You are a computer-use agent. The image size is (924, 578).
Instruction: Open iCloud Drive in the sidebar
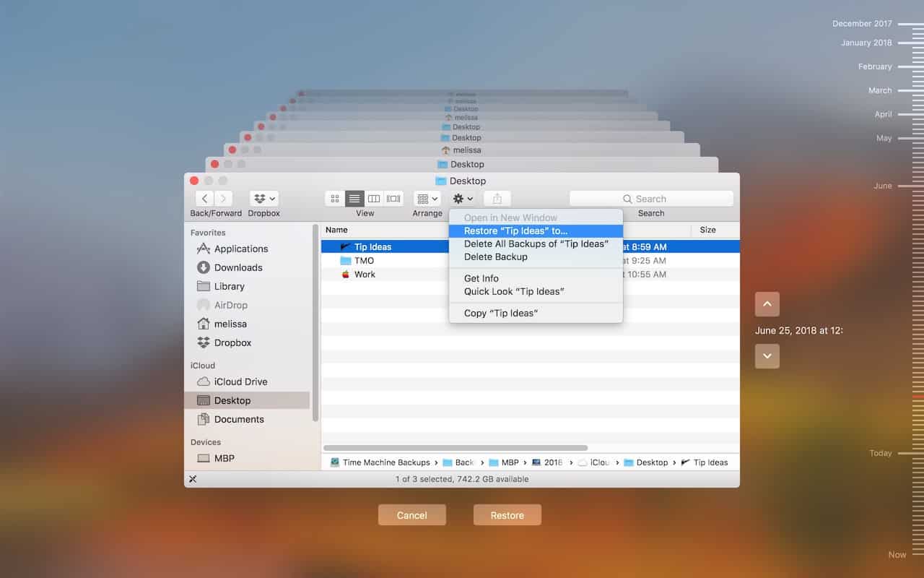click(240, 381)
